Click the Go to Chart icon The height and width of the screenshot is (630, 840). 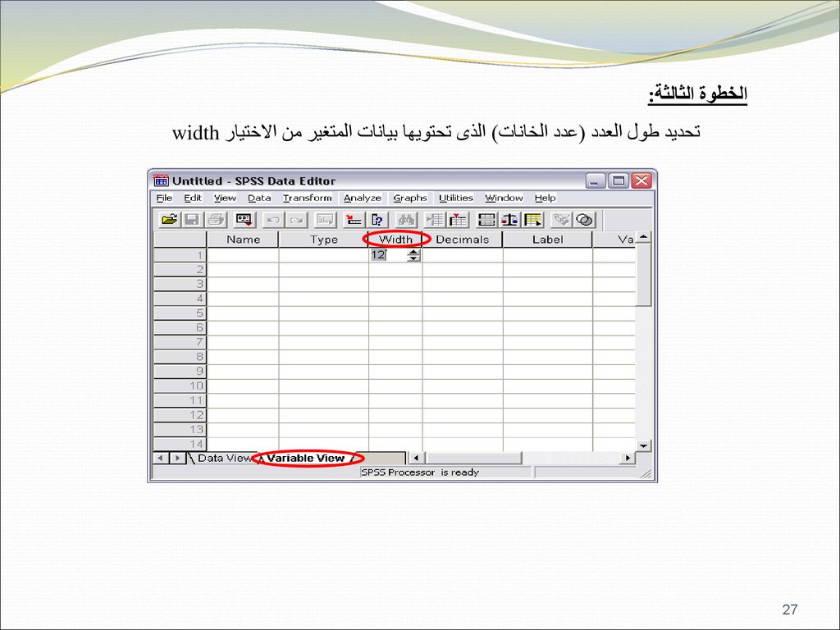coord(325,220)
